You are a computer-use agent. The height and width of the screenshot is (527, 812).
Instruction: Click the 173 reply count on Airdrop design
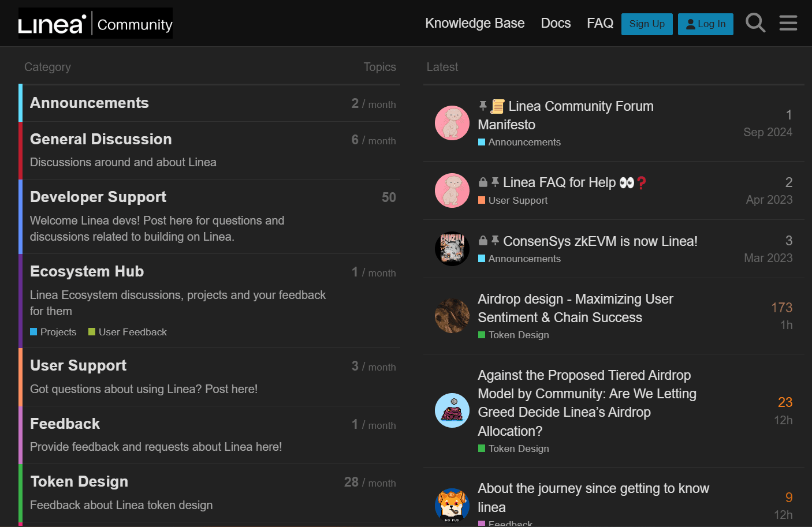[x=781, y=308]
